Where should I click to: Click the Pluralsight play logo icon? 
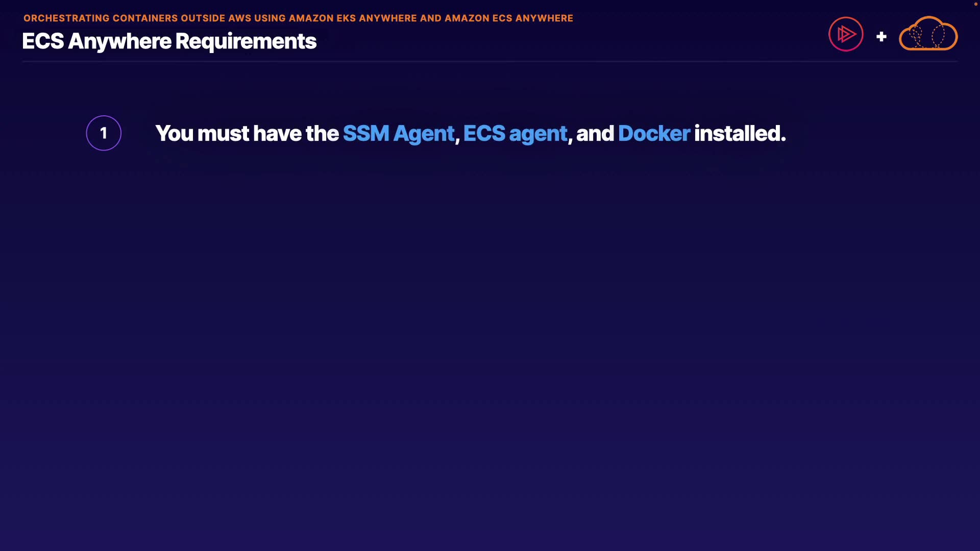pyautogui.click(x=846, y=34)
